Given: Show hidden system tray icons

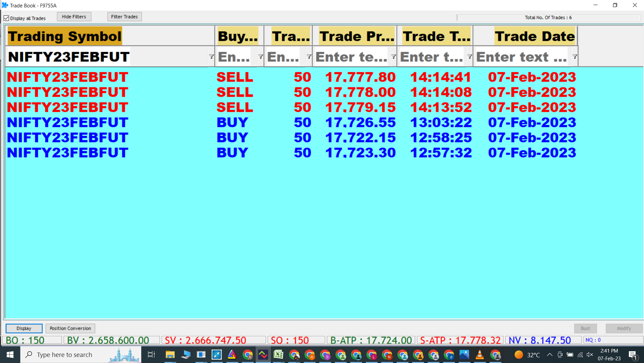Looking at the screenshot, I should [549, 355].
